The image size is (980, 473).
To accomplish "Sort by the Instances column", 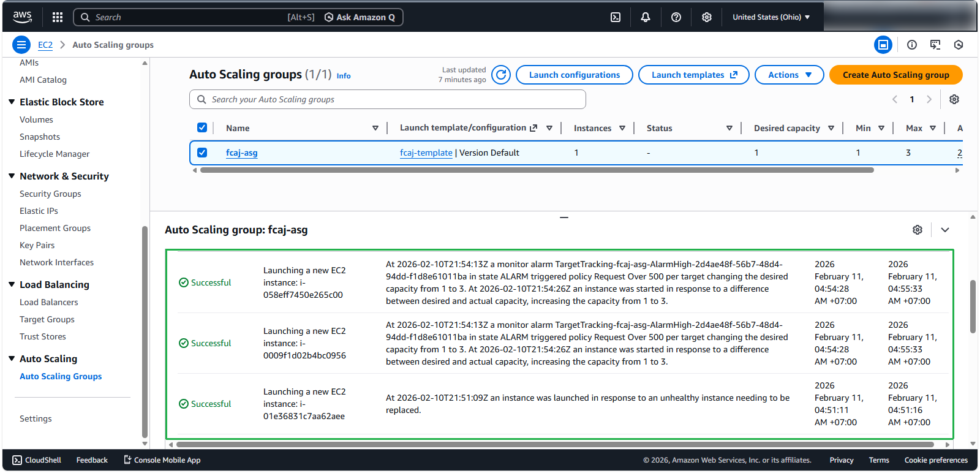I will tap(622, 128).
